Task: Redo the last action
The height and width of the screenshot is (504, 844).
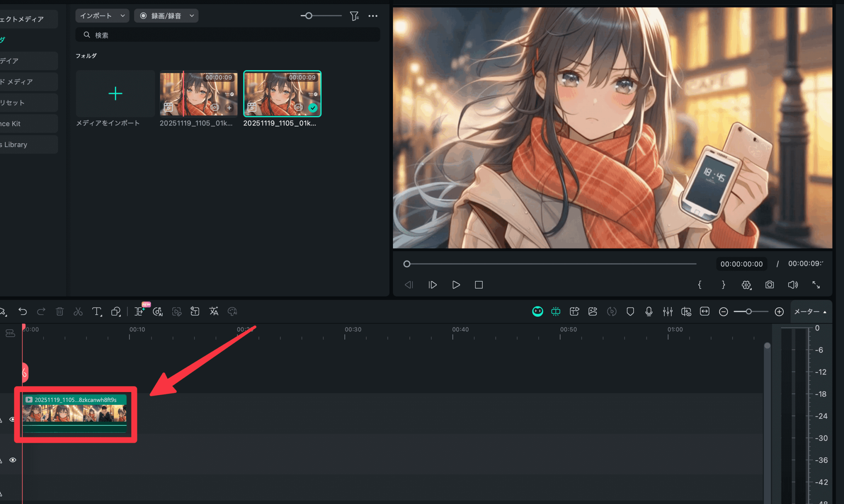Action: [41, 311]
